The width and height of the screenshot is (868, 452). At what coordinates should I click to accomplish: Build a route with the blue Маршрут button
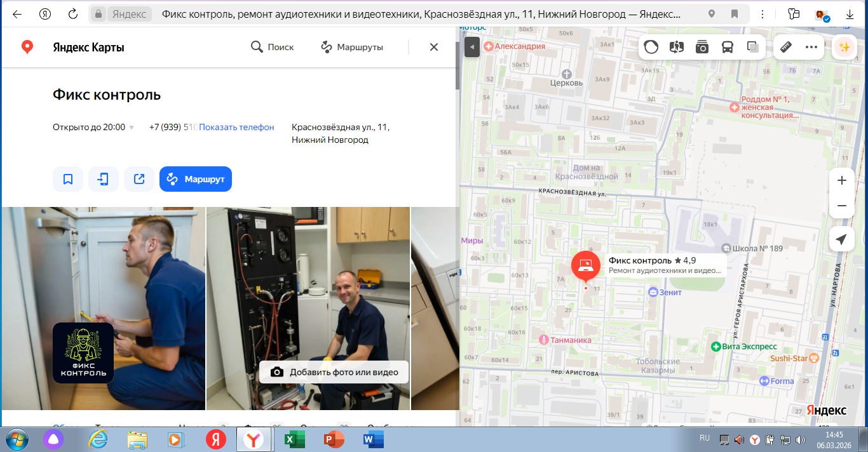[196, 179]
